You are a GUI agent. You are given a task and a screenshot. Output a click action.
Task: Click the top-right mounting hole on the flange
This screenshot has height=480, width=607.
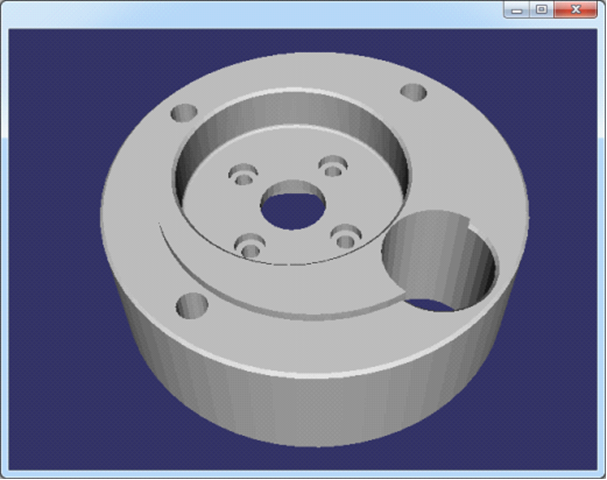pos(414,93)
